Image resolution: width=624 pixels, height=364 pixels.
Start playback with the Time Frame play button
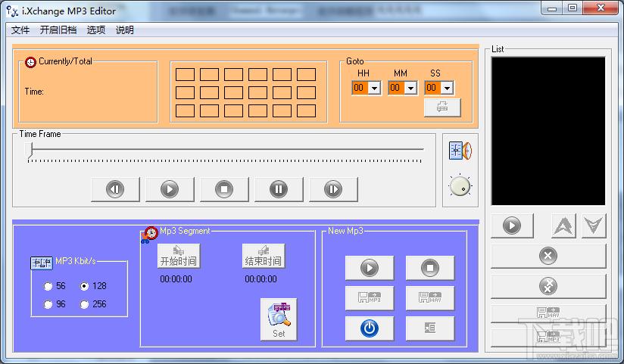170,189
